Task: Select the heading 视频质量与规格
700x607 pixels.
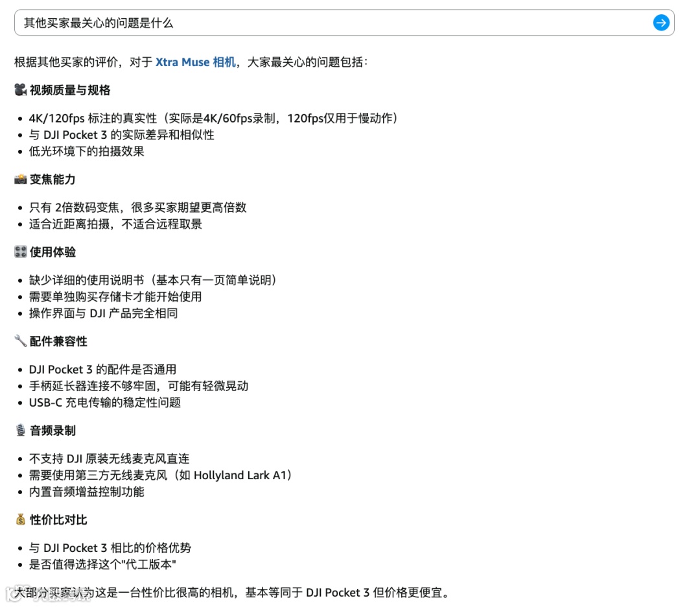Action: (x=70, y=89)
